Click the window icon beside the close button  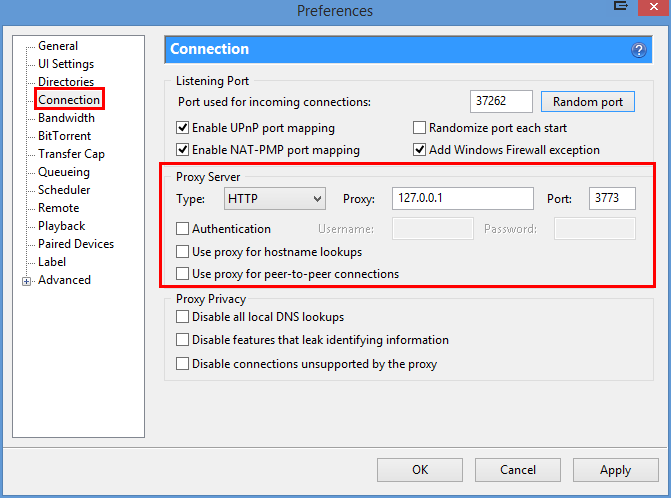[621, 6]
